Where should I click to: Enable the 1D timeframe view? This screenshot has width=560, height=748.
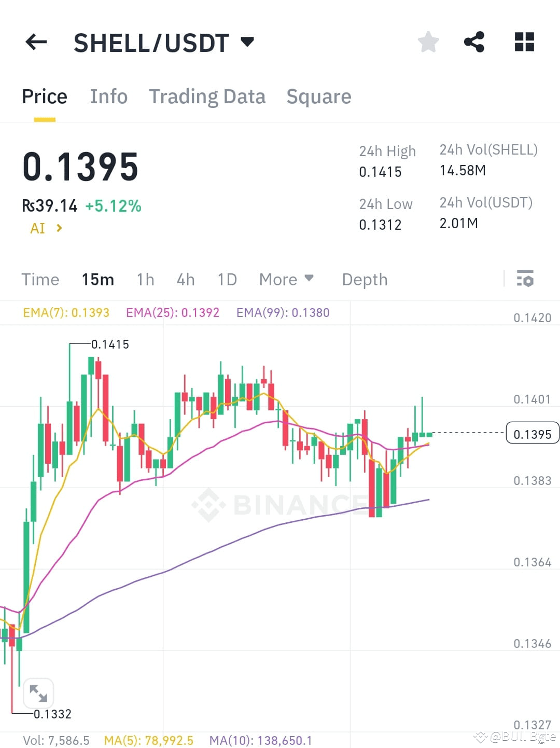[x=227, y=279]
